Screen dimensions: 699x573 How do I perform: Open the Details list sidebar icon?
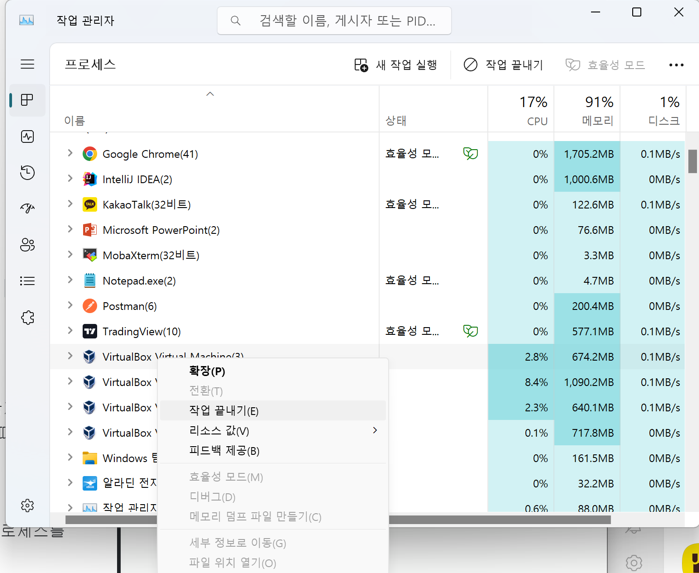coord(27,281)
